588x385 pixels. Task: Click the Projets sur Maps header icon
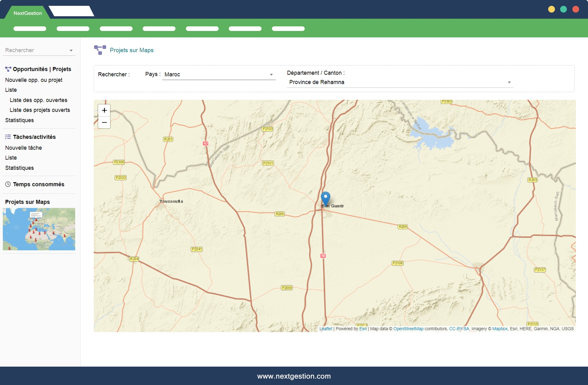tap(100, 50)
